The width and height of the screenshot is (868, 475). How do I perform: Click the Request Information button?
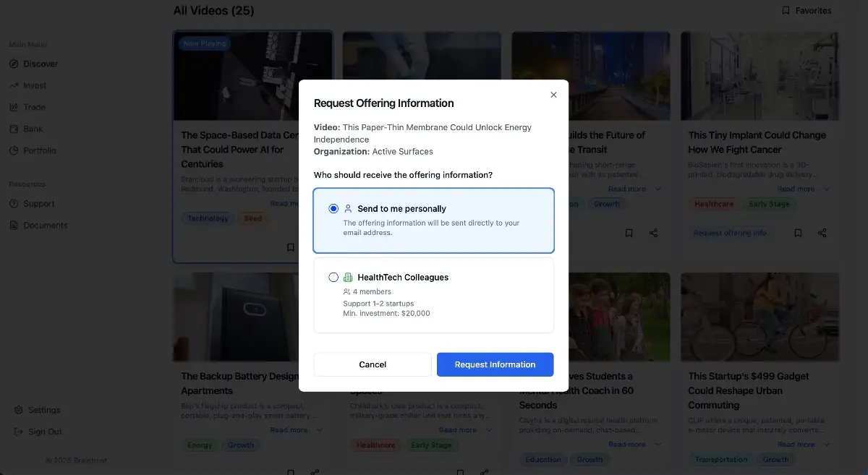[x=495, y=364]
